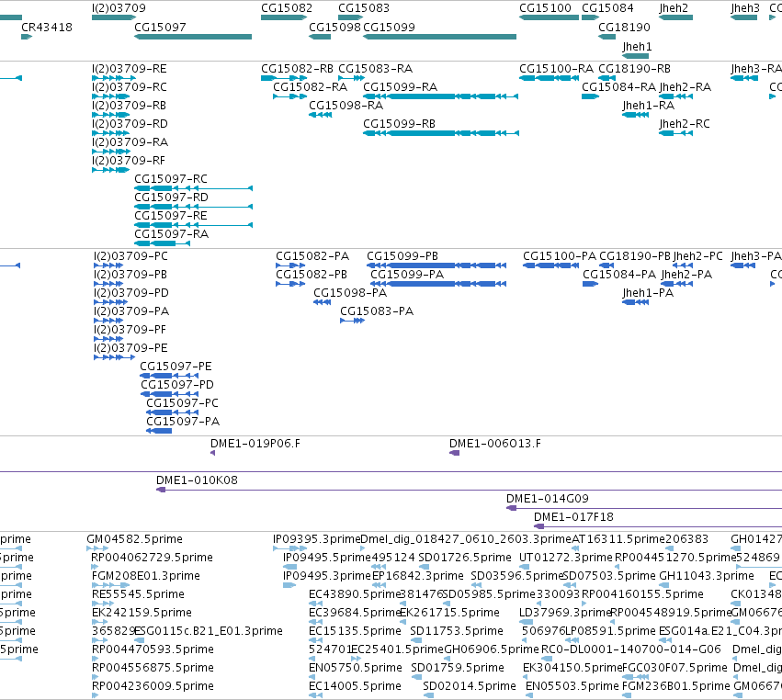Open EST SD01726.5prime

tap(465, 558)
